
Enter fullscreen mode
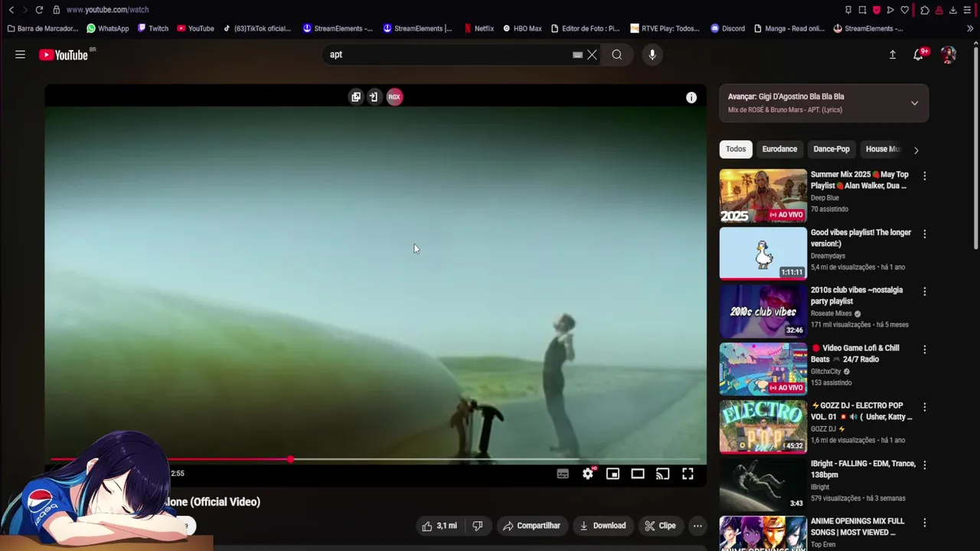[x=688, y=474]
